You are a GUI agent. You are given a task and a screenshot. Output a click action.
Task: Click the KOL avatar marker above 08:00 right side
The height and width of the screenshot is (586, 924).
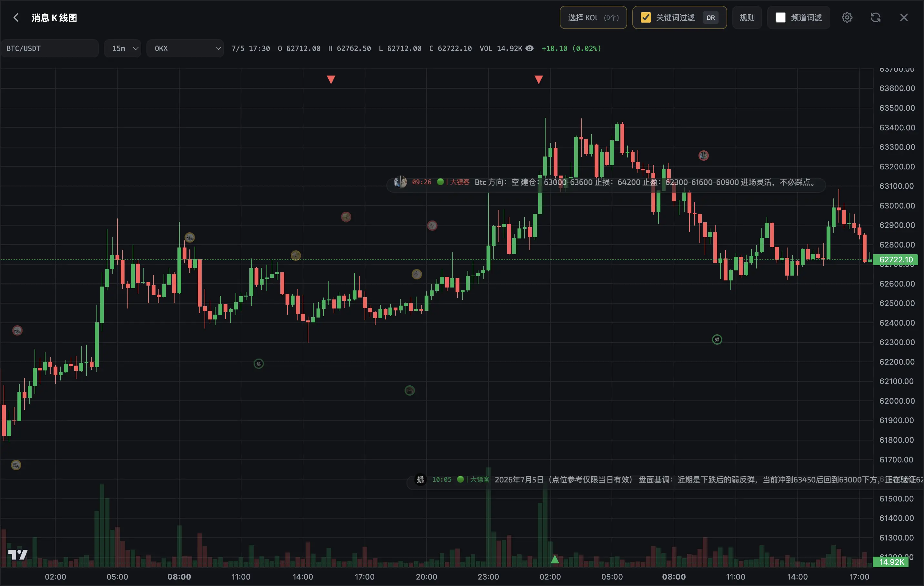click(x=703, y=156)
